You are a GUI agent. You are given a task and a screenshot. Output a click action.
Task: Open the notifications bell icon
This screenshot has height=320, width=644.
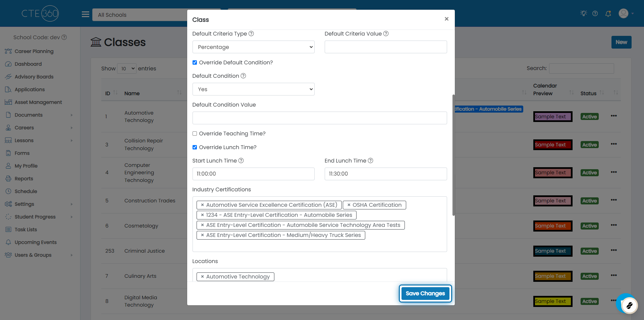pos(608,14)
